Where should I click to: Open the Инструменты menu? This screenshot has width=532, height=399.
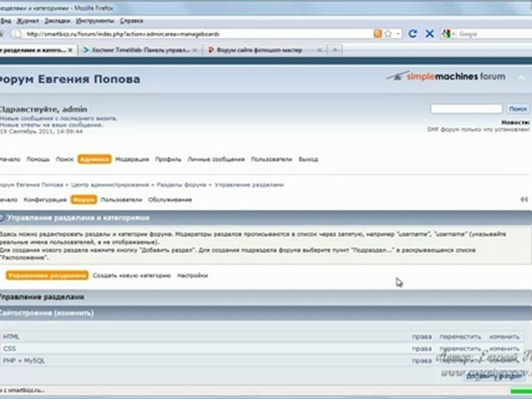(x=95, y=21)
